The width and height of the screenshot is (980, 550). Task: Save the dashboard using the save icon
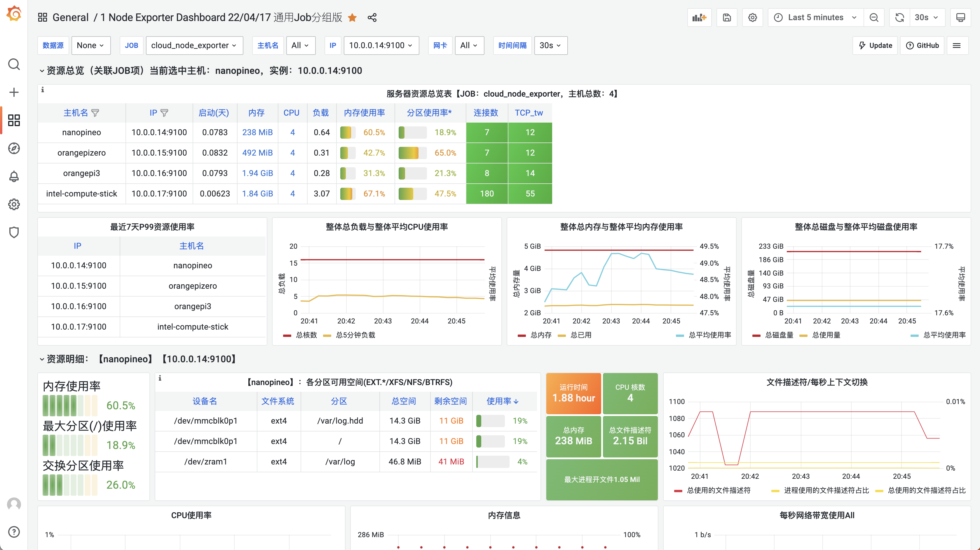pos(727,17)
